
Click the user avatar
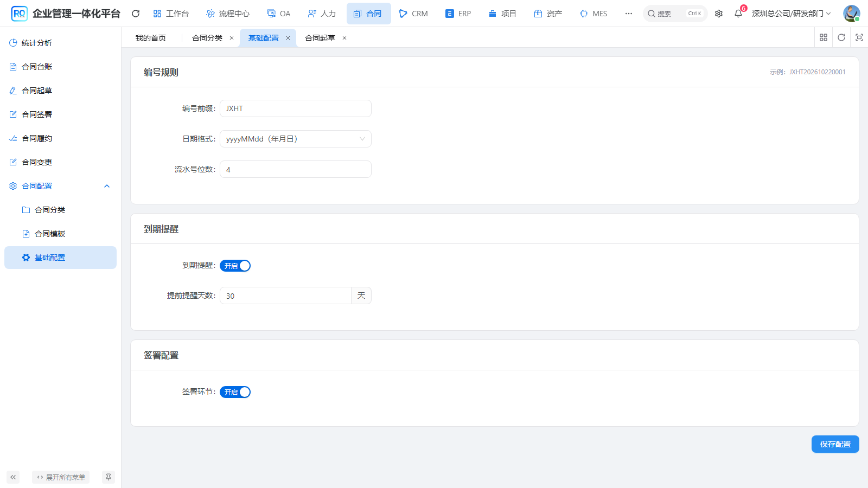coord(851,14)
